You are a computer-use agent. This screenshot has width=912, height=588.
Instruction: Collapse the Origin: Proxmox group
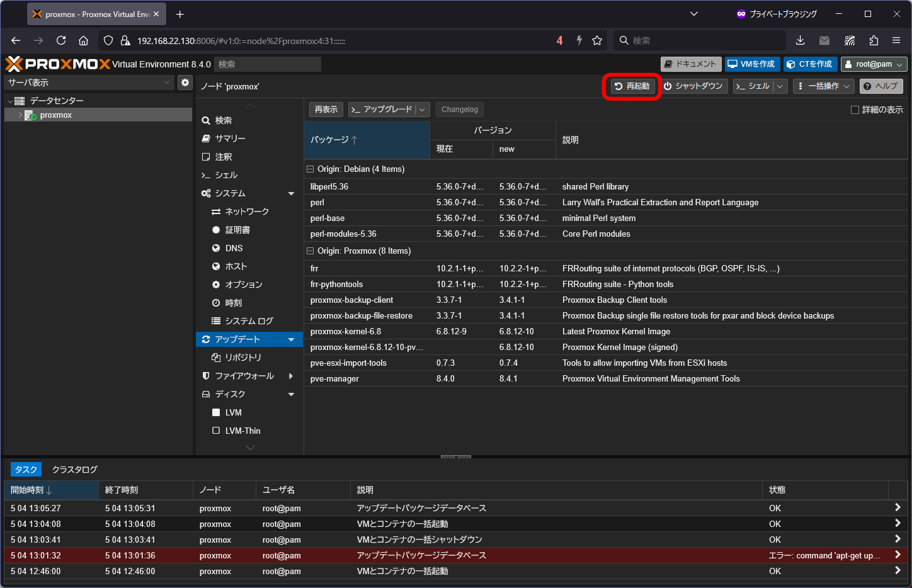point(310,251)
